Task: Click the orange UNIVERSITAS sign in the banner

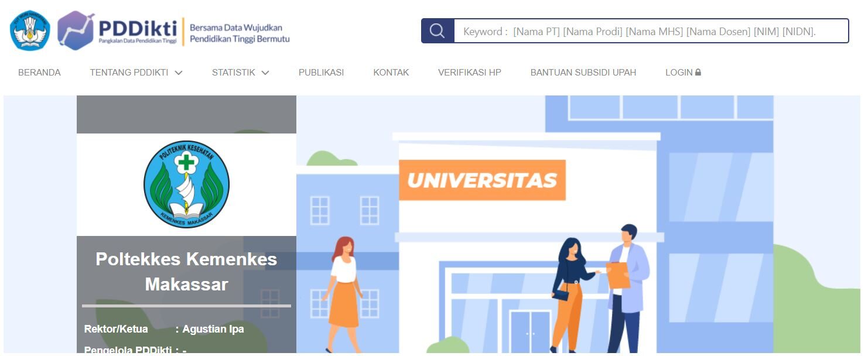Action: (x=482, y=180)
